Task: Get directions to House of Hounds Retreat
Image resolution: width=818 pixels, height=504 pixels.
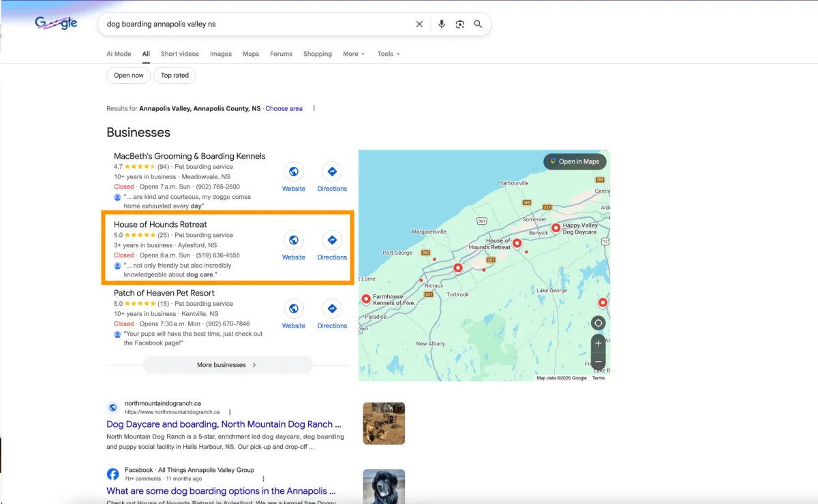Action: coord(332,240)
